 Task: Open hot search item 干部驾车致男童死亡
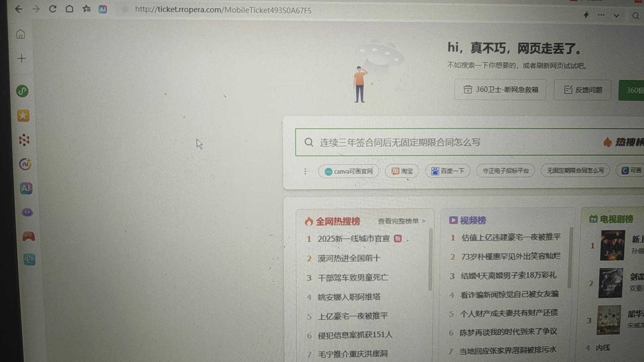click(x=353, y=278)
